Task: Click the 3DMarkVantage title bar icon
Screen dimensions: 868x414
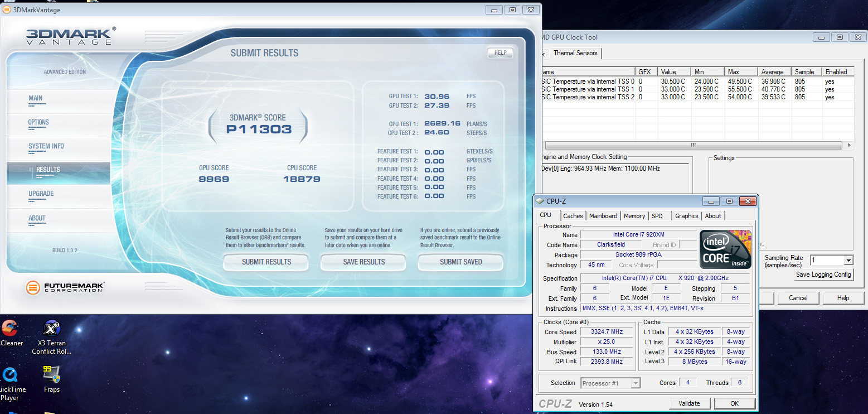Action: click(7, 9)
